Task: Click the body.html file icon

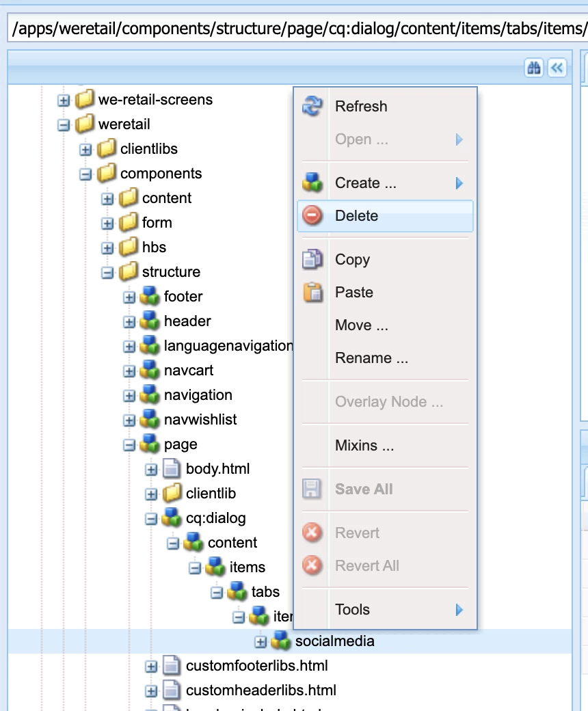Action: click(x=172, y=468)
